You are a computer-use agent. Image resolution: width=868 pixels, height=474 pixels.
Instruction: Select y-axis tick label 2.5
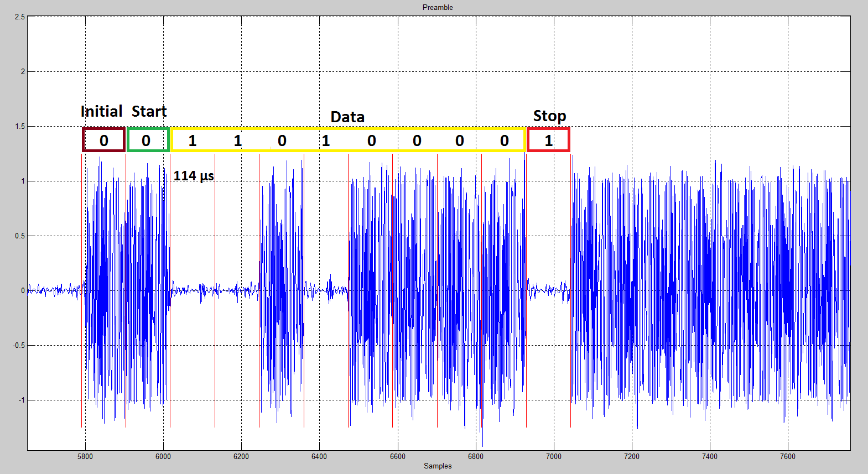20,17
